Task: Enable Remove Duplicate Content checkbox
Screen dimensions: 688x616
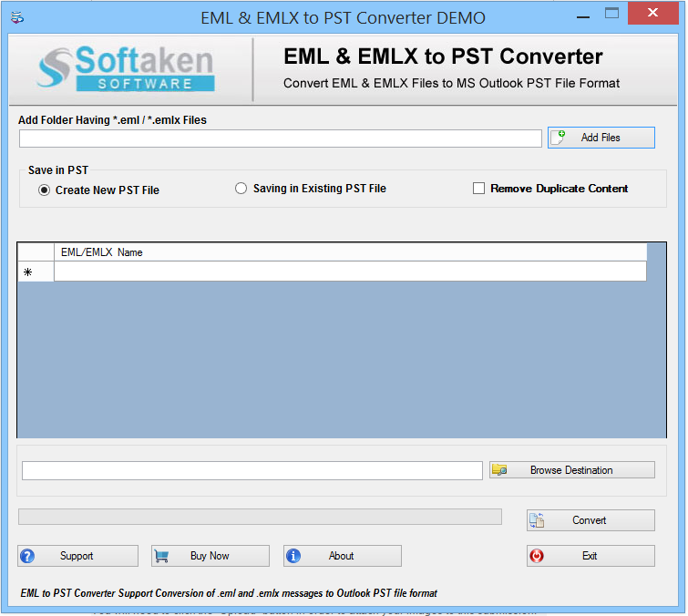Action: pyautogui.click(x=478, y=189)
